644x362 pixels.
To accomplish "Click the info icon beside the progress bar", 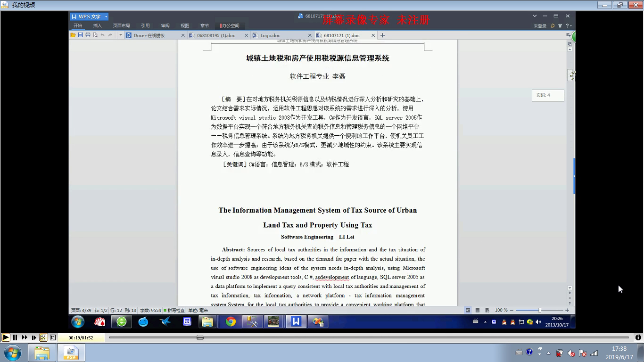I will [x=638, y=337].
